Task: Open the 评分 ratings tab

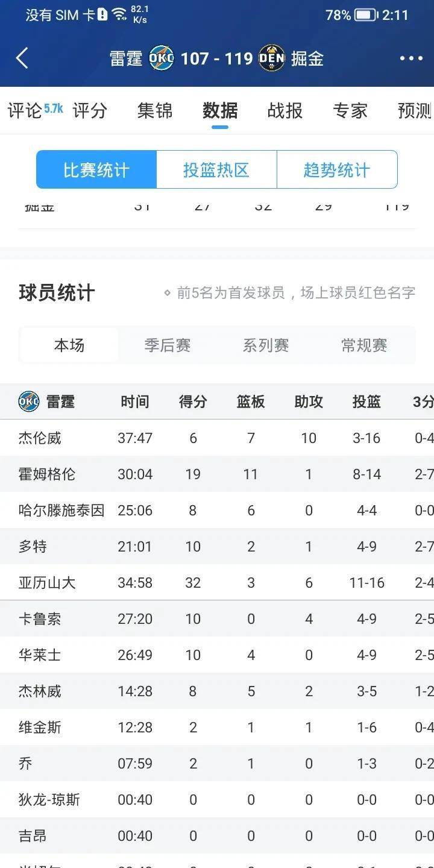Action: coord(90,111)
